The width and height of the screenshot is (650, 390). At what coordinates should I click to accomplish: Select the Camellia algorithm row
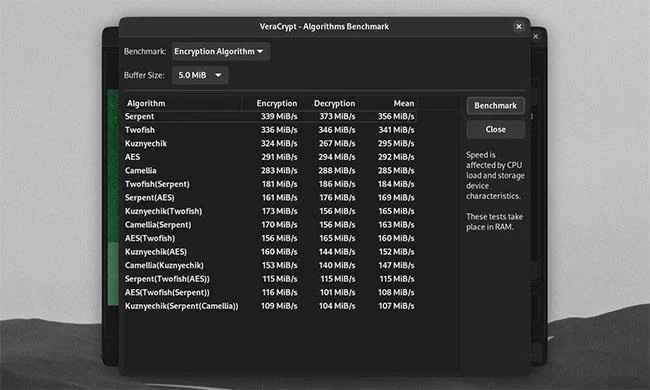(x=270, y=171)
